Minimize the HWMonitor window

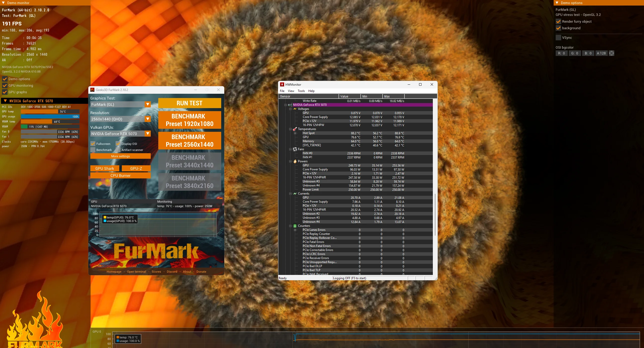[409, 84]
